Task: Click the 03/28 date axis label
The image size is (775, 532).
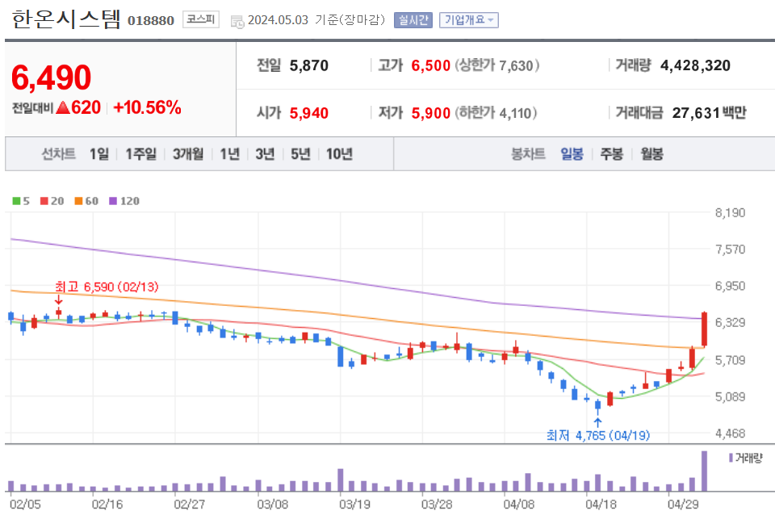Action: coord(437,505)
